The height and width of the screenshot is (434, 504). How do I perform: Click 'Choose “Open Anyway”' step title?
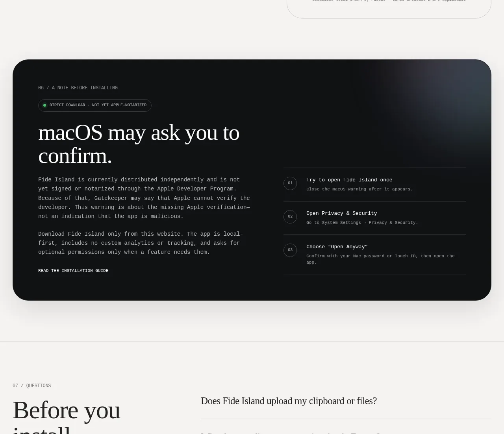(337, 247)
